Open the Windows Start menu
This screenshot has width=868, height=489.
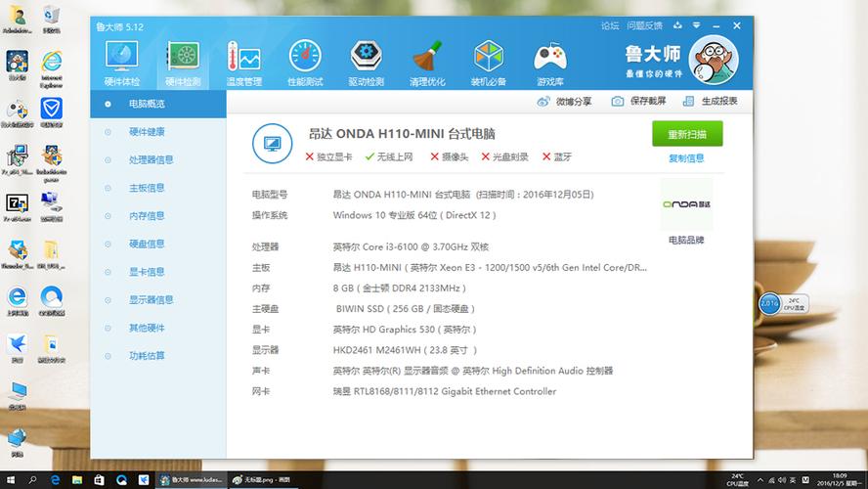tap(10, 480)
